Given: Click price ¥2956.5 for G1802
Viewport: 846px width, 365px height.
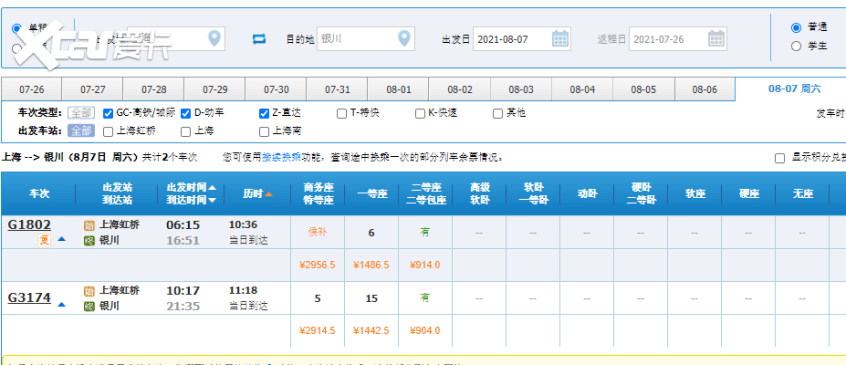Looking at the screenshot, I should point(317,265).
